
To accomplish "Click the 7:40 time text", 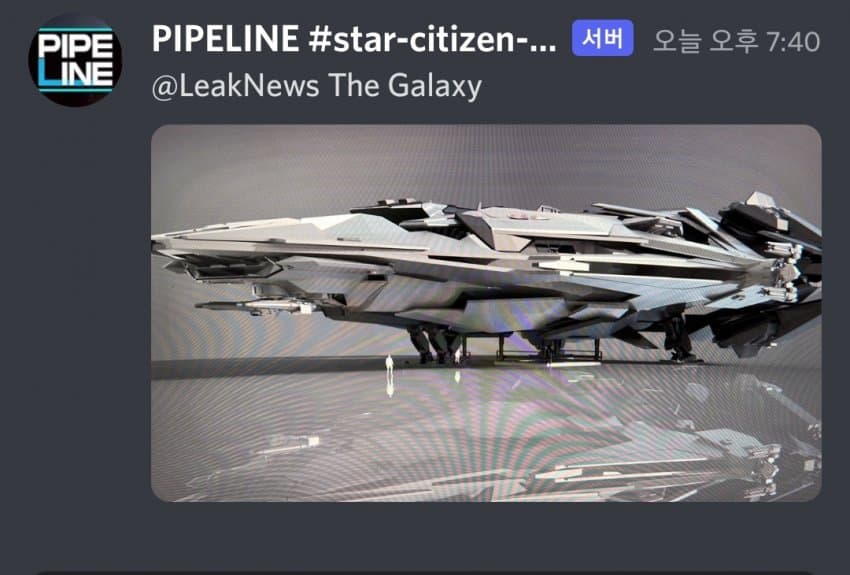I will coord(793,41).
